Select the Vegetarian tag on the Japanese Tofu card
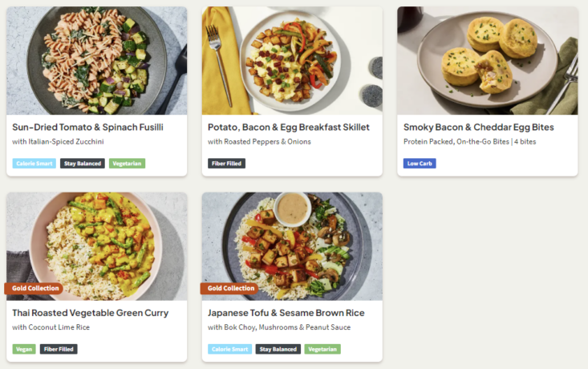Viewport: 588px width, 369px height. (322, 349)
